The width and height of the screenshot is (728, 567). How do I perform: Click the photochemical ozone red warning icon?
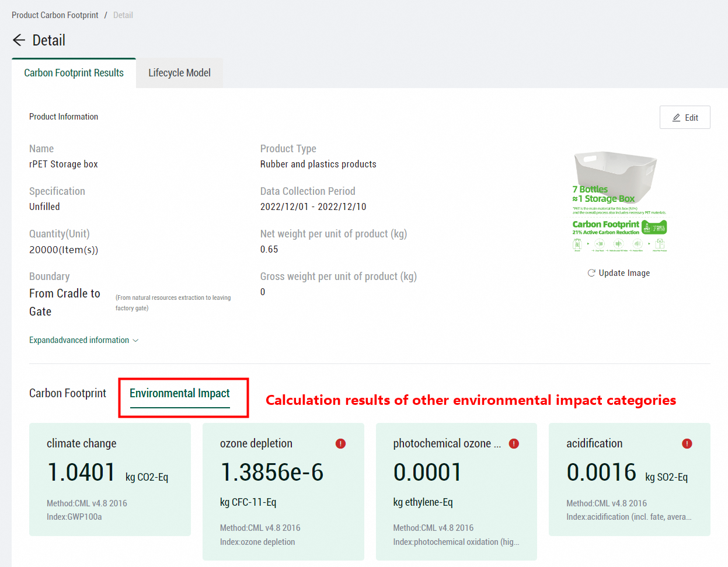pyautogui.click(x=514, y=444)
